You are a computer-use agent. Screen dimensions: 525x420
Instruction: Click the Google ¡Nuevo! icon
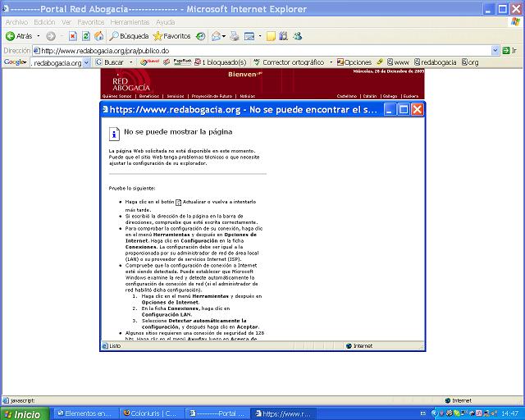[149, 62]
